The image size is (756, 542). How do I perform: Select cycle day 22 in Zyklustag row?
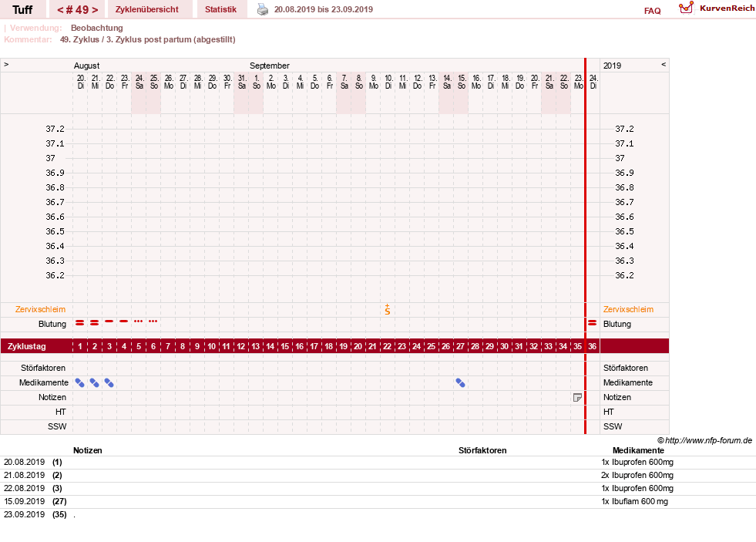point(387,346)
